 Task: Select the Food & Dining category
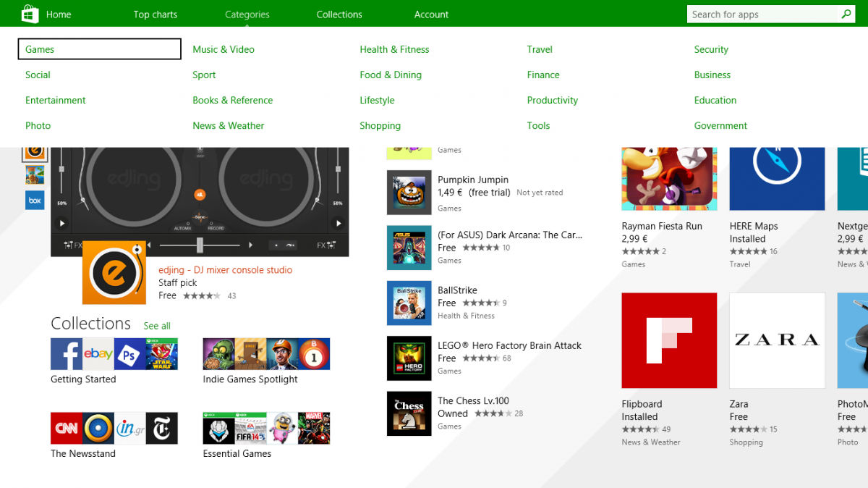[x=391, y=75]
